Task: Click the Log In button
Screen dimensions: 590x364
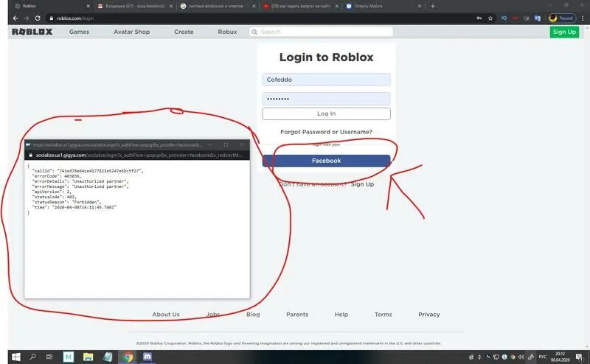Action: click(326, 113)
